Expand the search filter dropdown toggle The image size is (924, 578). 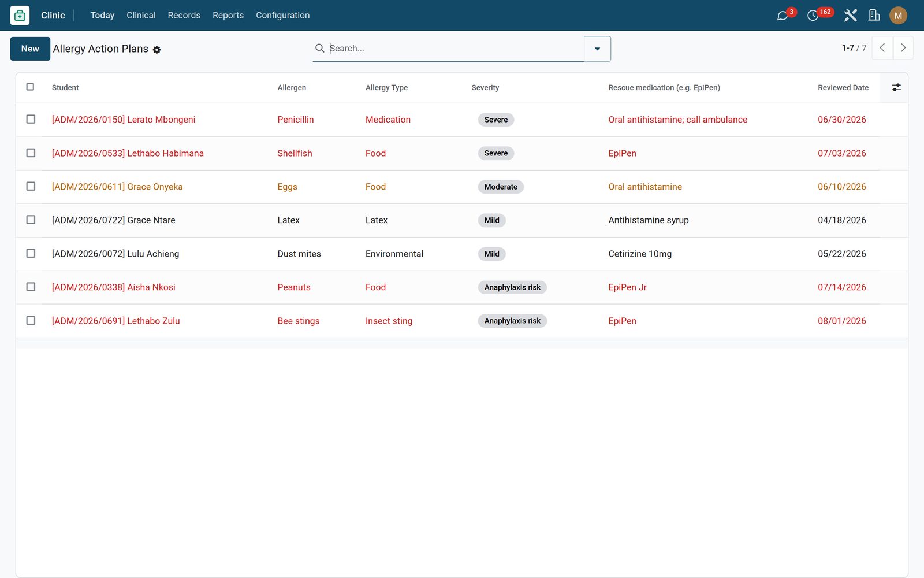click(597, 49)
